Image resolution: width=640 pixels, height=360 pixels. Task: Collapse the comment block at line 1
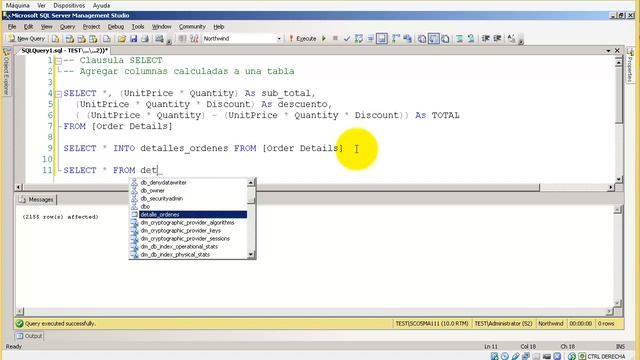58,61
